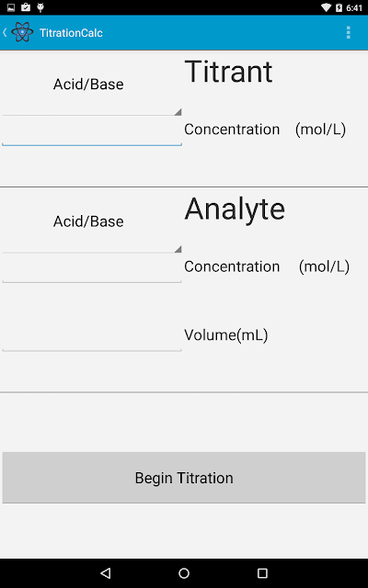Tap the Android debug icon in the status bar
The image size is (368, 588).
40,7
